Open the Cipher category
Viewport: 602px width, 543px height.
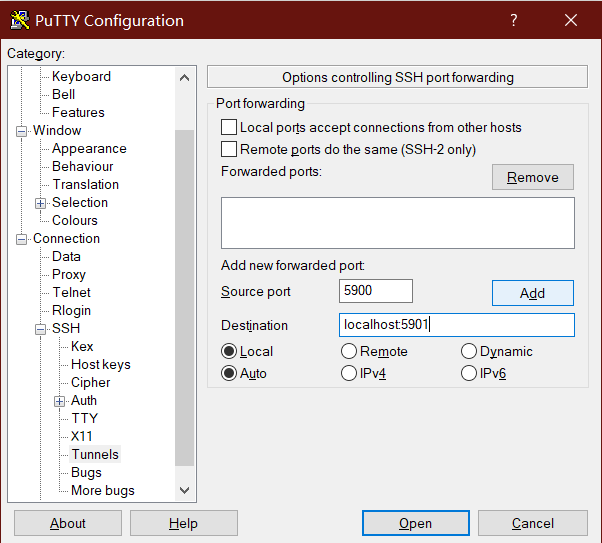91,382
